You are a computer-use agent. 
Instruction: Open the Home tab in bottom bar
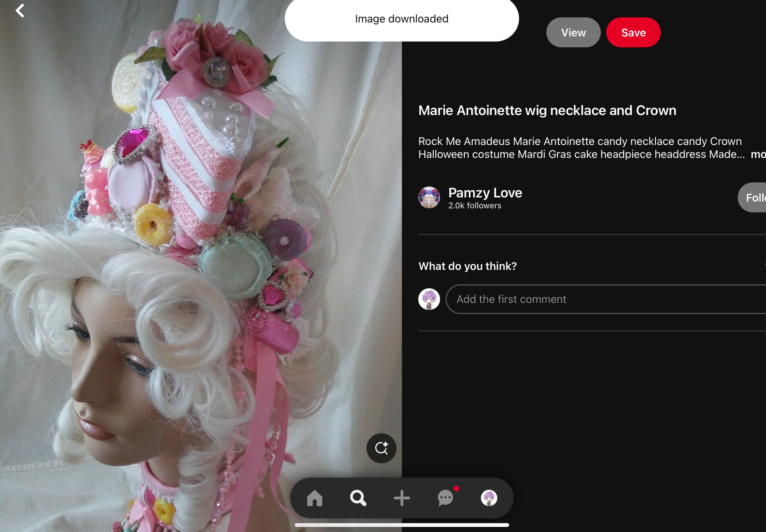314,498
